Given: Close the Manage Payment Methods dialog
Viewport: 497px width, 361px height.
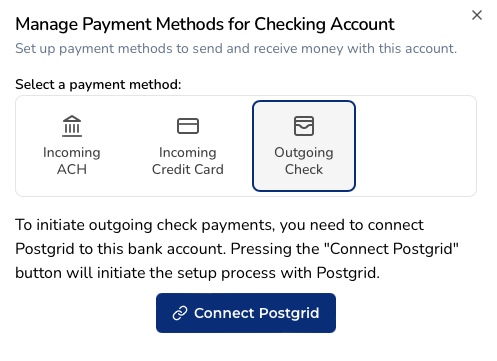Looking at the screenshot, I should click(477, 15).
